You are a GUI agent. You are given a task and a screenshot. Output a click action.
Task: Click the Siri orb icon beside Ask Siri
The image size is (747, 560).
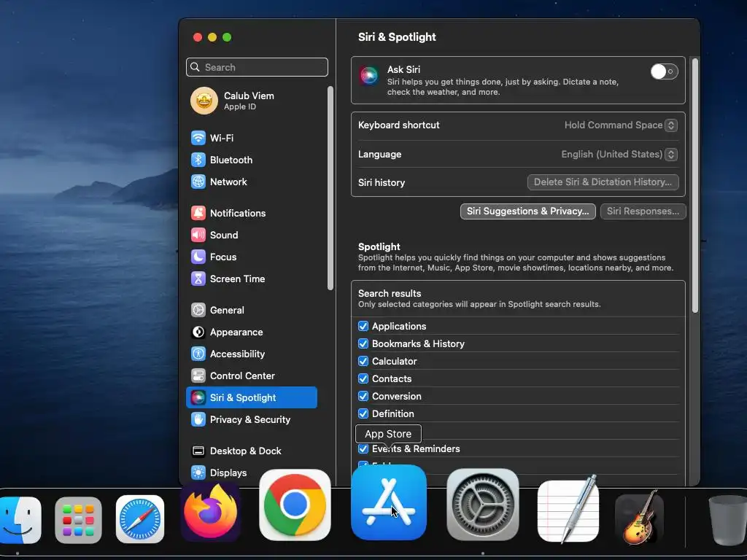click(x=369, y=75)
